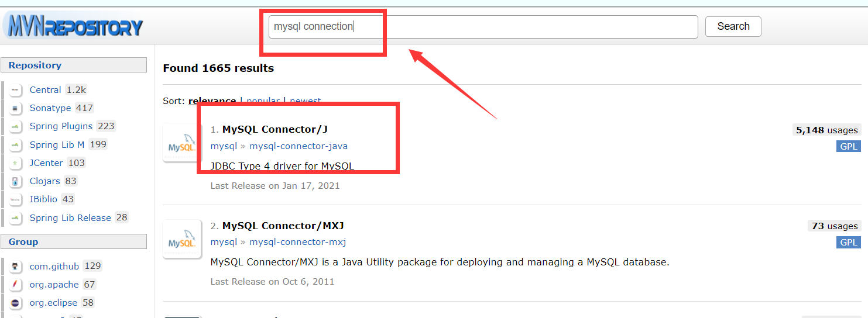The width and height of the screenshot is (868, 318).
Task: Click the MVNRepository logo
Action: 73,27
